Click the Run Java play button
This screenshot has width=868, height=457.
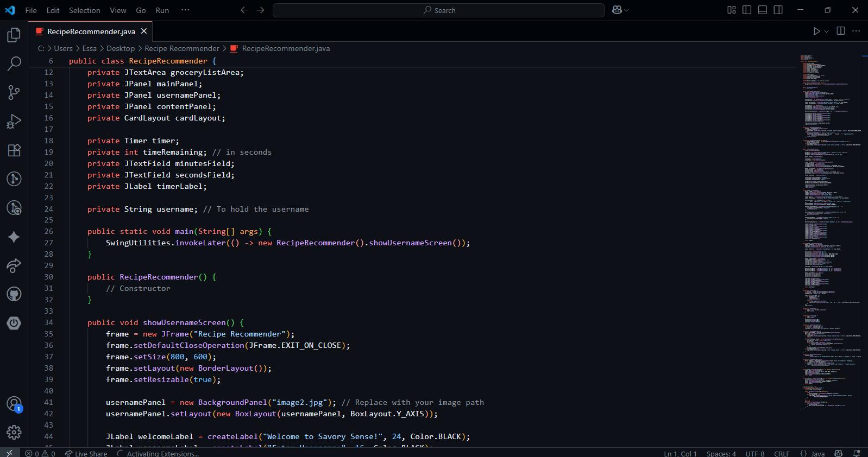(816, 31)
